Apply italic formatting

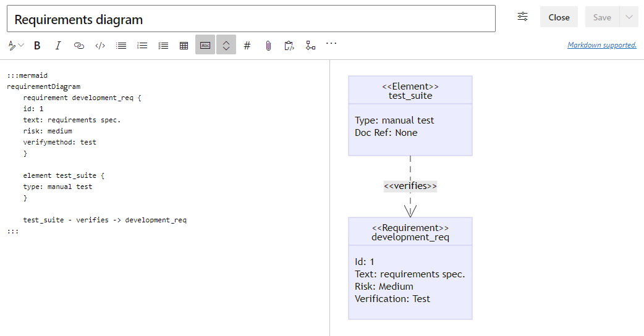[x=58, y=45]
